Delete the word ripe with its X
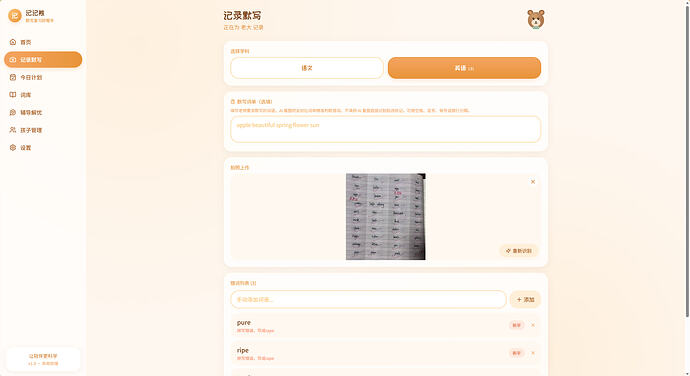Screen dimensions: 690x376 533,353
